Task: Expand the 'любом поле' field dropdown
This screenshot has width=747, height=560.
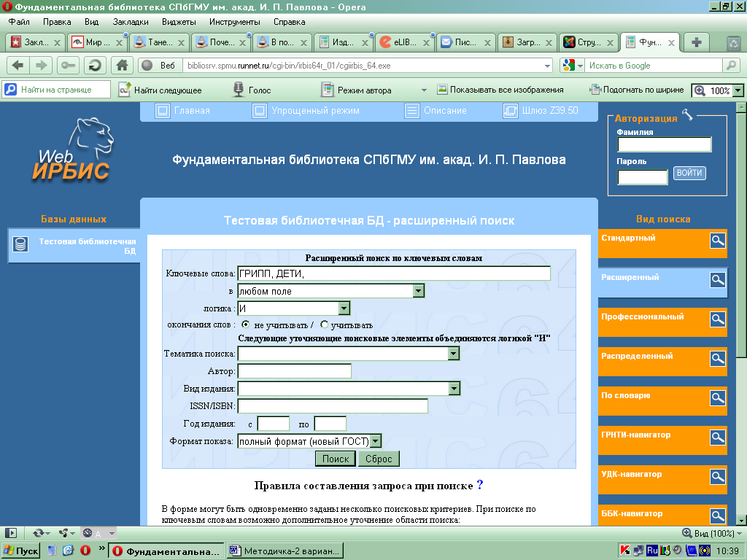Action: coord(419,291)
